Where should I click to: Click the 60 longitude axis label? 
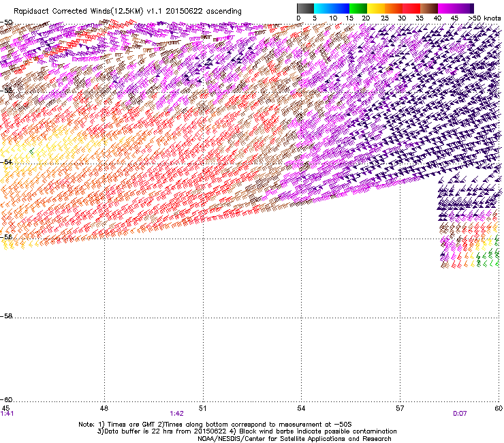[499, 408]
